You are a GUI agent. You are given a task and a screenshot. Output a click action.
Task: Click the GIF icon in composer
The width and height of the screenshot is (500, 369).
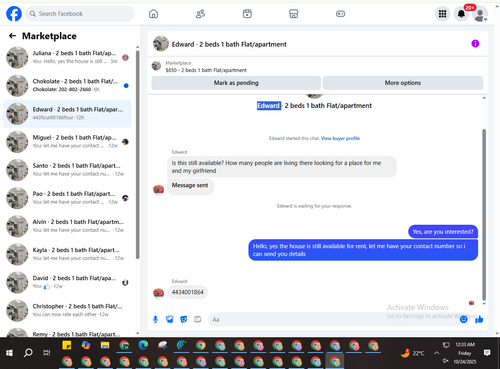point(198,319)
